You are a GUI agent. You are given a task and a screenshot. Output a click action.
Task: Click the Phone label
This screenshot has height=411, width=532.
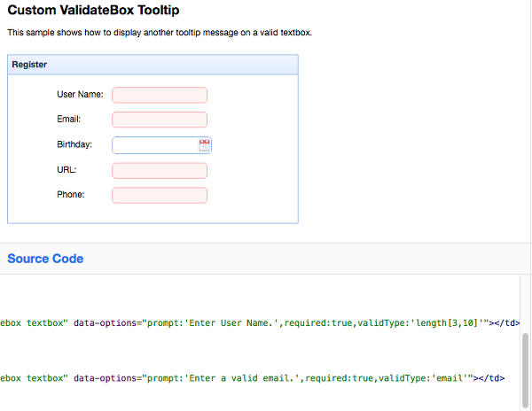(x=71, y=195)
